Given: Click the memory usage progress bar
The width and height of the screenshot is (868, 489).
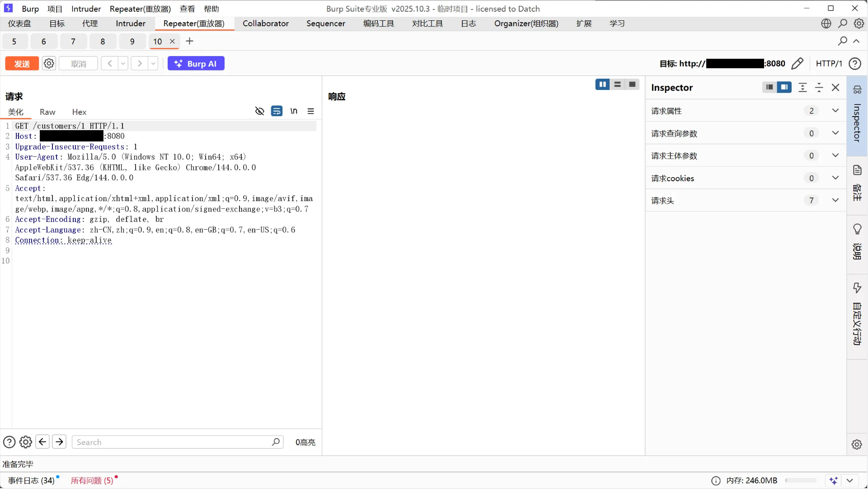Looking at the screenshot, I should tap(801, 481).
